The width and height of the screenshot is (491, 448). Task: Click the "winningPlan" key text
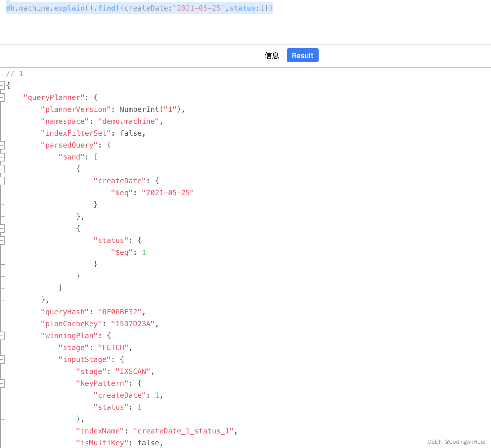coord(69,336)
